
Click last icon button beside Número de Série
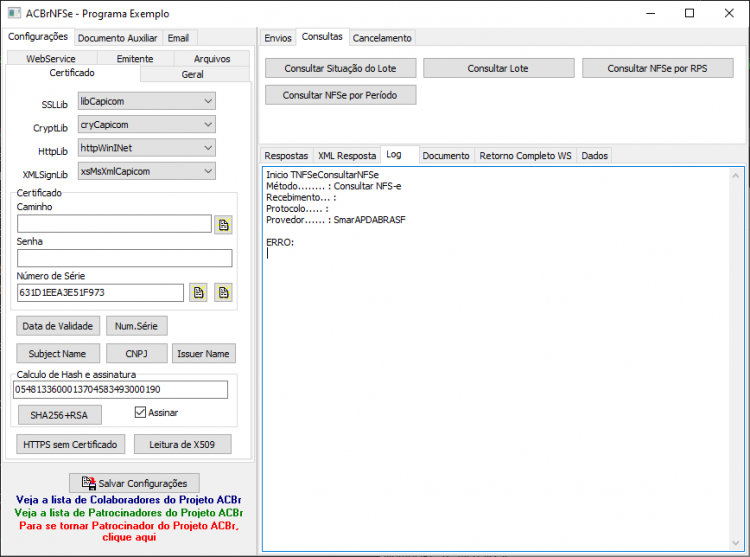[x=223, y=293]
